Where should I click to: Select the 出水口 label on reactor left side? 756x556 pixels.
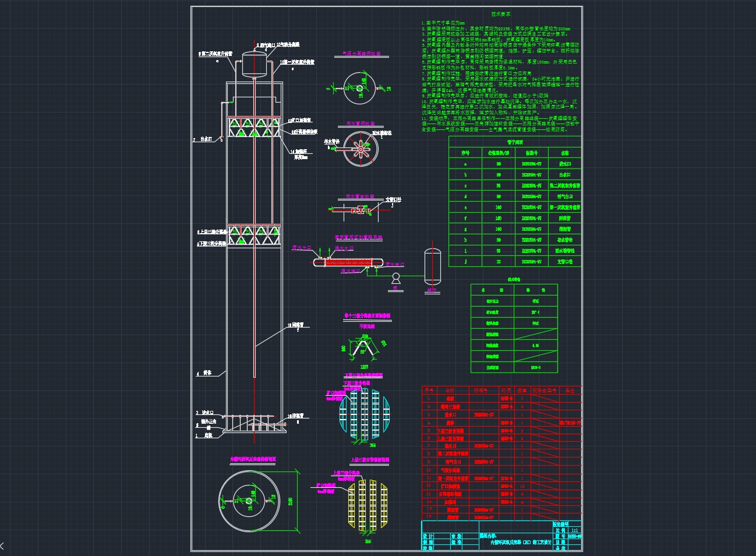tap(207, 140)
